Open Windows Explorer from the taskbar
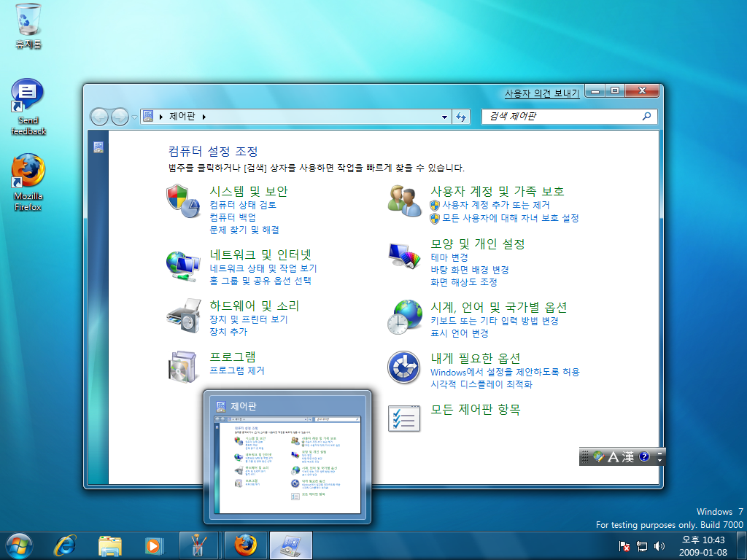This screenshot has height=560, width=747. click(110, 545)
